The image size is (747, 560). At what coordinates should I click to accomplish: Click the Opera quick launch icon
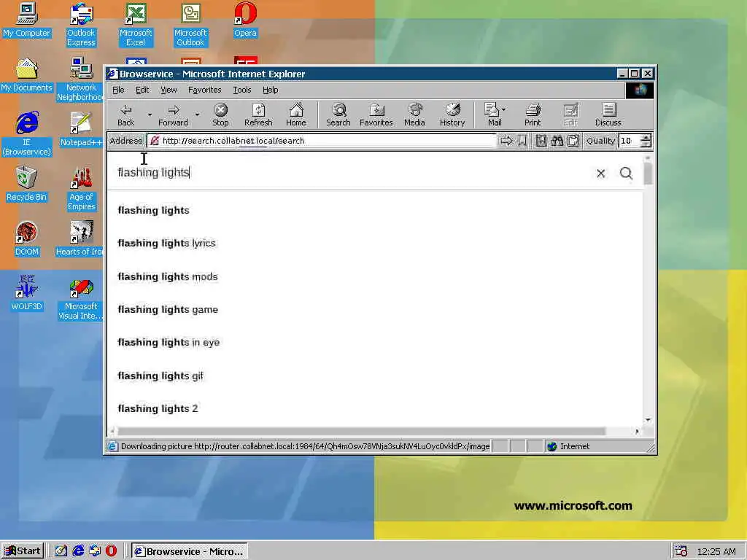pyautogui.click(x=111, y=551)
